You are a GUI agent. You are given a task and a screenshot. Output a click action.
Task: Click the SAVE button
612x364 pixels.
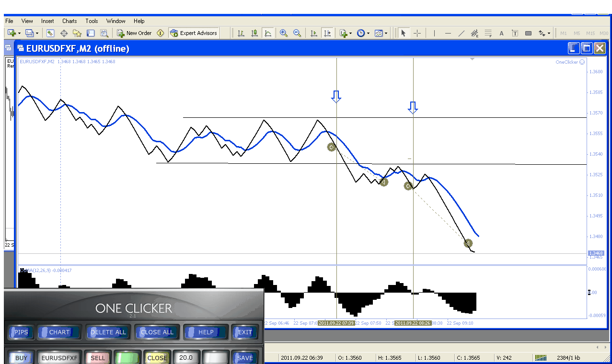point(245,357)
